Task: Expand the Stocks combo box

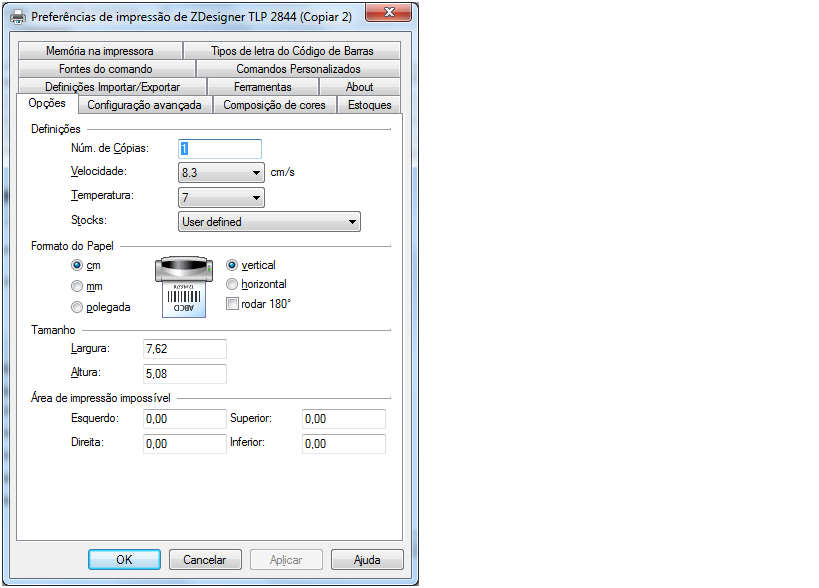Action: click(x=269, y=221)
